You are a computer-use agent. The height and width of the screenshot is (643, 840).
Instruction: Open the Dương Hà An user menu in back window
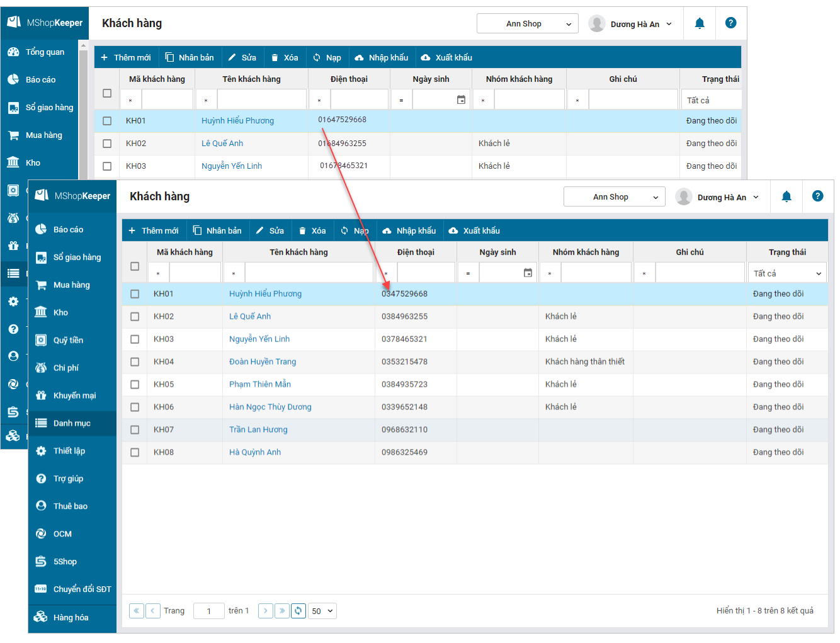pyautogui.click(x=630, y=24)
